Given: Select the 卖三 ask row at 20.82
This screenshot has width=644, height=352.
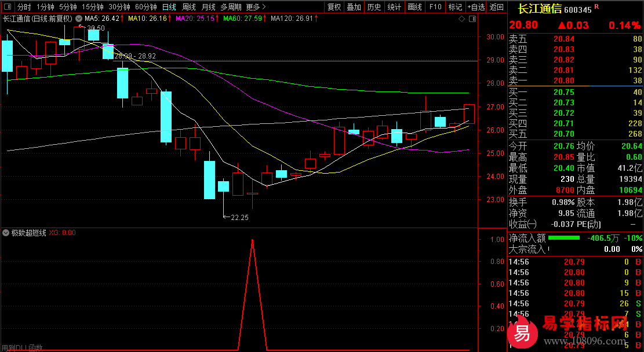Looking at the screenshot, I should click(x=576, y=60).
